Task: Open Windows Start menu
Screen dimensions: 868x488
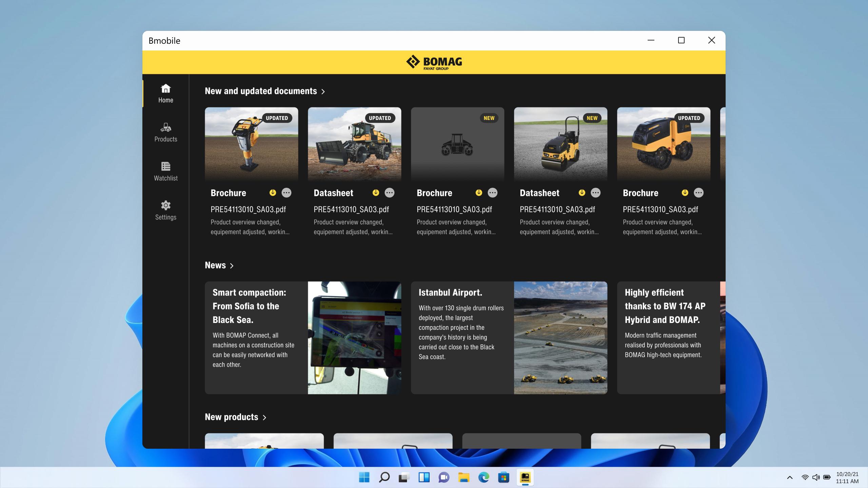Action: tap(364, 477)
